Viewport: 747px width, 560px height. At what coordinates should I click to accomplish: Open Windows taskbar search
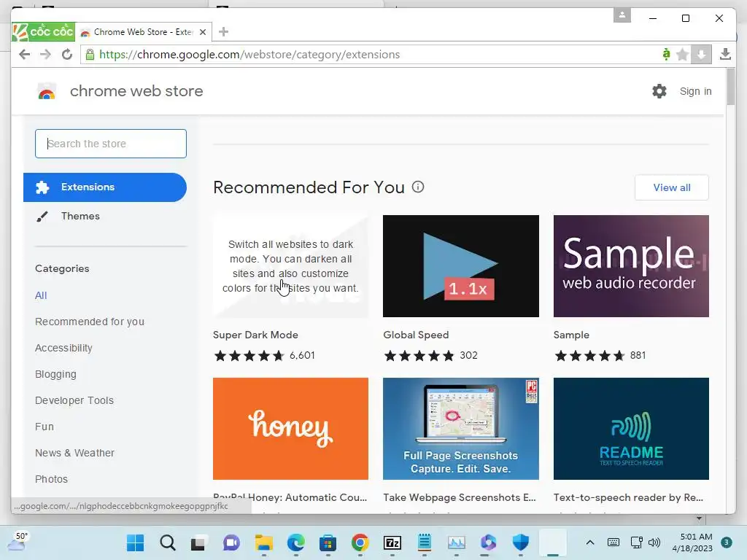[x=167, y=542]
